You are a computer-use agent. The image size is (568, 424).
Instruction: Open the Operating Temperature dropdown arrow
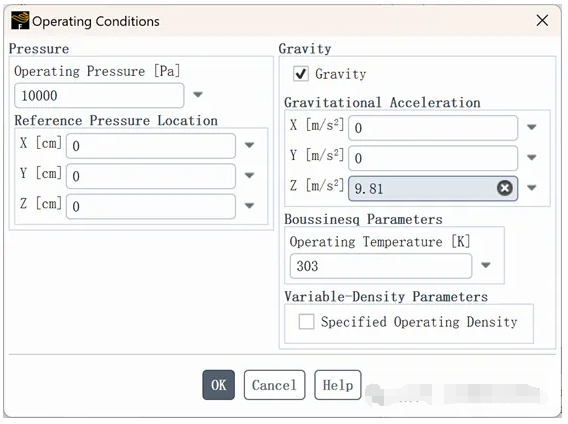(x=486, y=265)
